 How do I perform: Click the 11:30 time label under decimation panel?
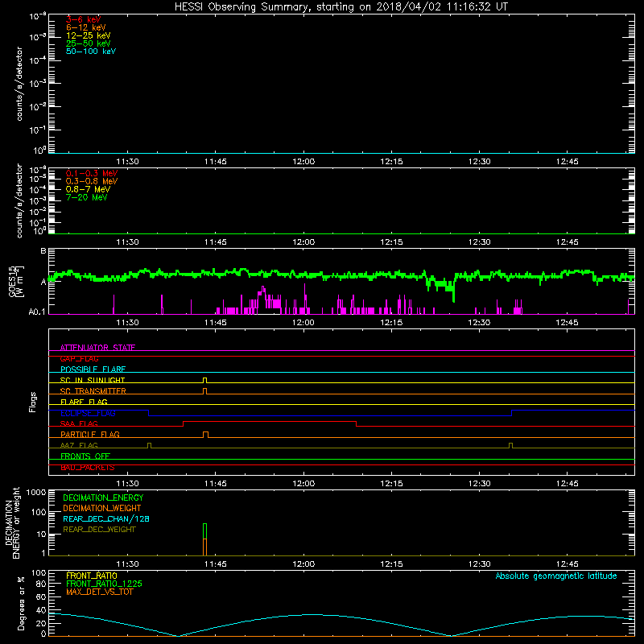pyautogui.click(x=127, y=564)
